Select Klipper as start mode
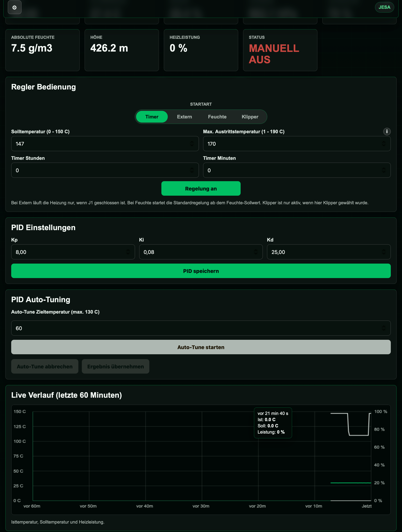Viewport: 402px width, 532px height. (250, 117)
